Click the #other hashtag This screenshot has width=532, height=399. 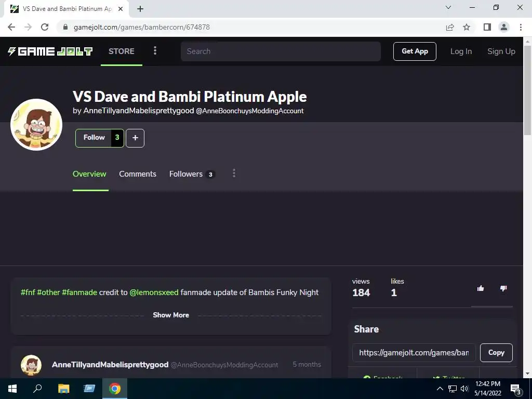(x=48, y=292)
